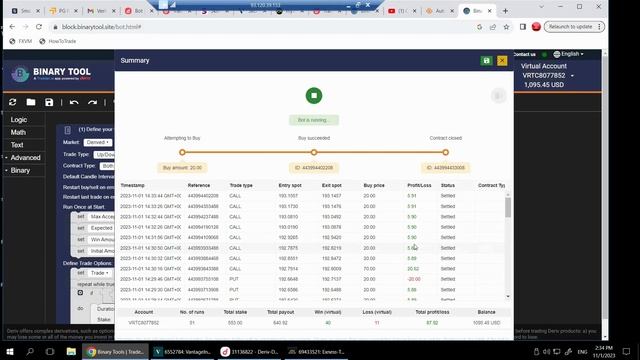Switch to Deriv taskbar window

pos(249,351)
